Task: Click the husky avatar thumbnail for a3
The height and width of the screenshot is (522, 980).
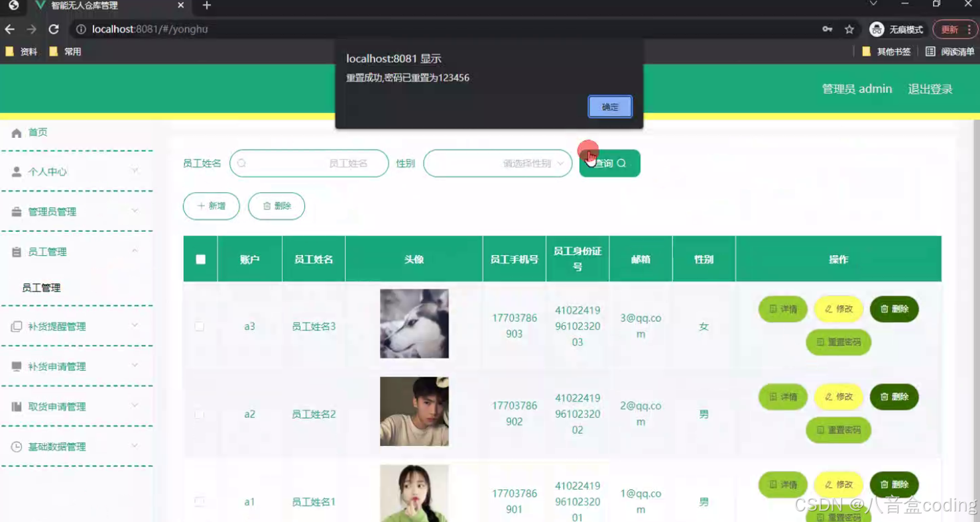Action: coord(414,323)
